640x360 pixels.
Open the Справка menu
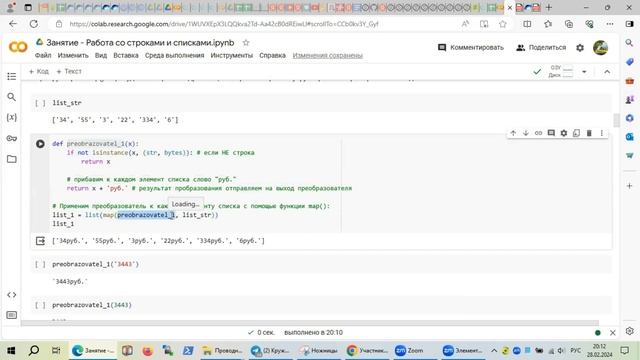[x=272, y=56]
